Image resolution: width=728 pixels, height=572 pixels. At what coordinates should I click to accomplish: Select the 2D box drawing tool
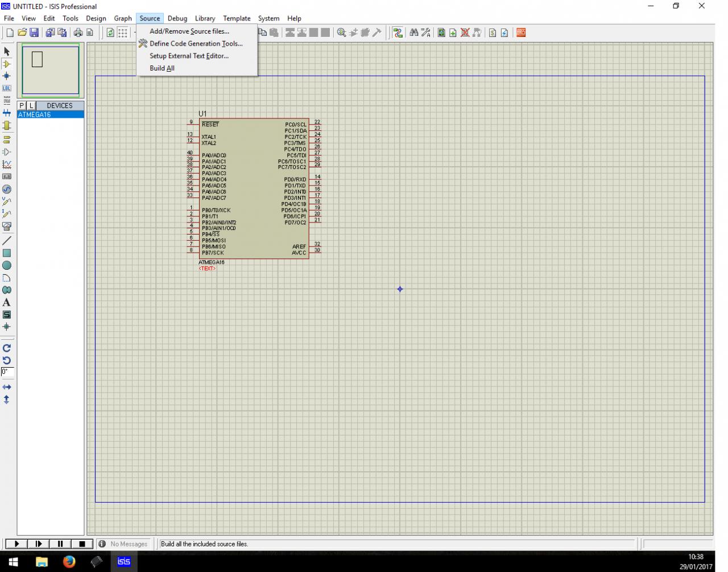7,253
